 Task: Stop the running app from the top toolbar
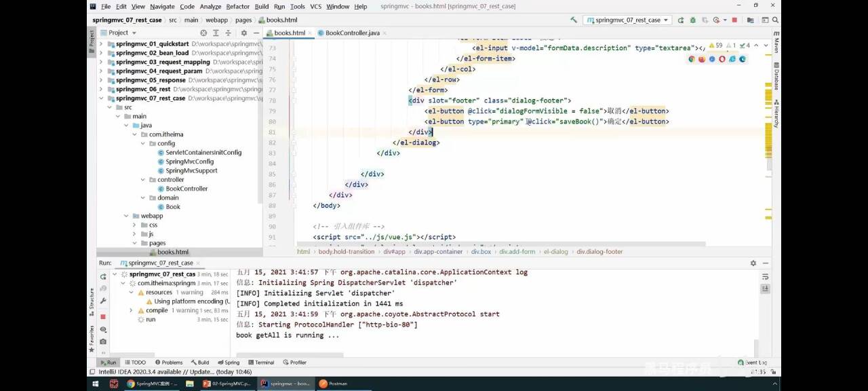click(734, 20)
